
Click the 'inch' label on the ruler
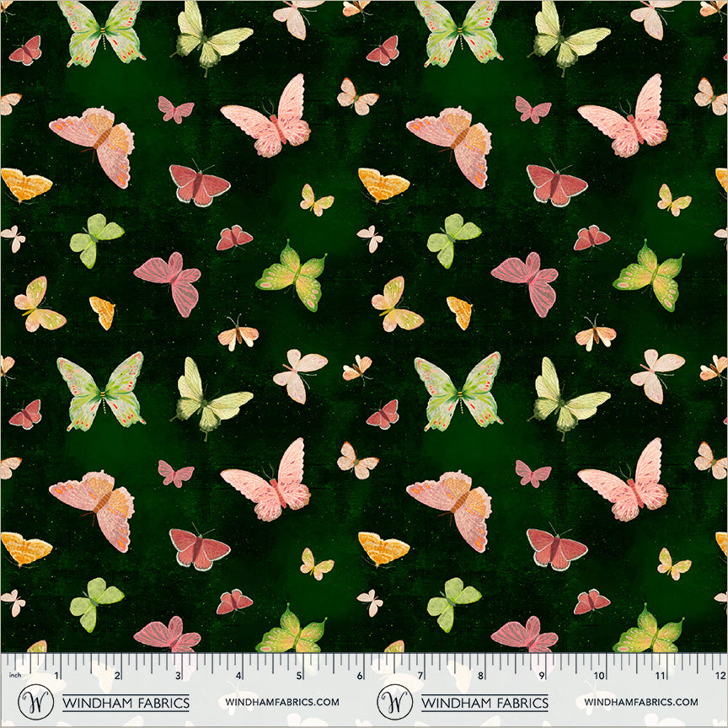pos(13,676)
